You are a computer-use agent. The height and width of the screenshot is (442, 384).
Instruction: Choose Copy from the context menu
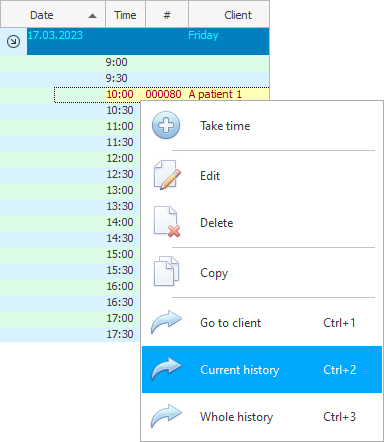(x=262, y=272)
